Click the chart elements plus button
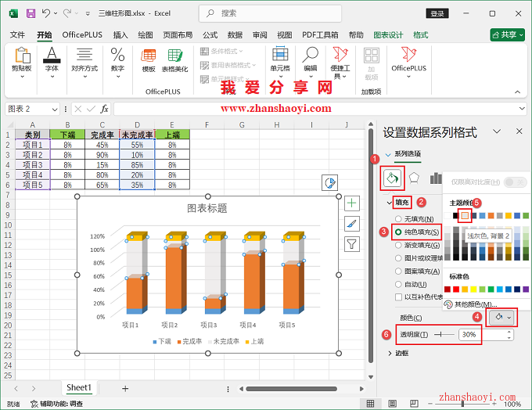Screen dimensions: 532x410 352,203
